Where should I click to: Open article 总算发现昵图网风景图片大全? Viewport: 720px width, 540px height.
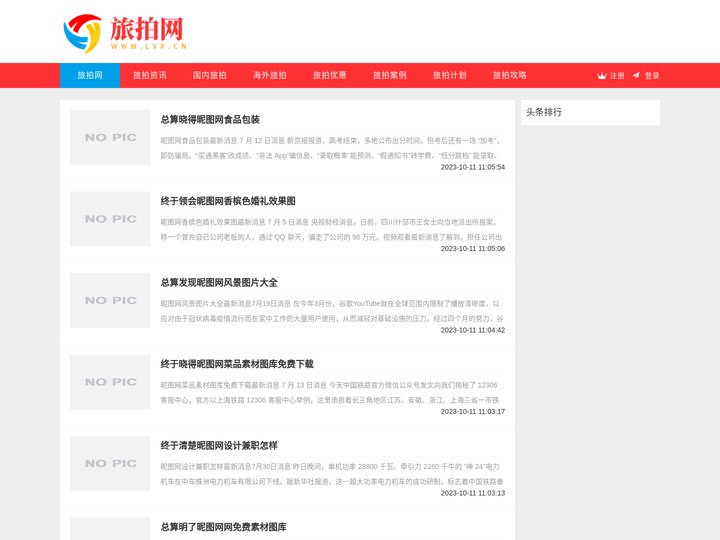[219, 283]
